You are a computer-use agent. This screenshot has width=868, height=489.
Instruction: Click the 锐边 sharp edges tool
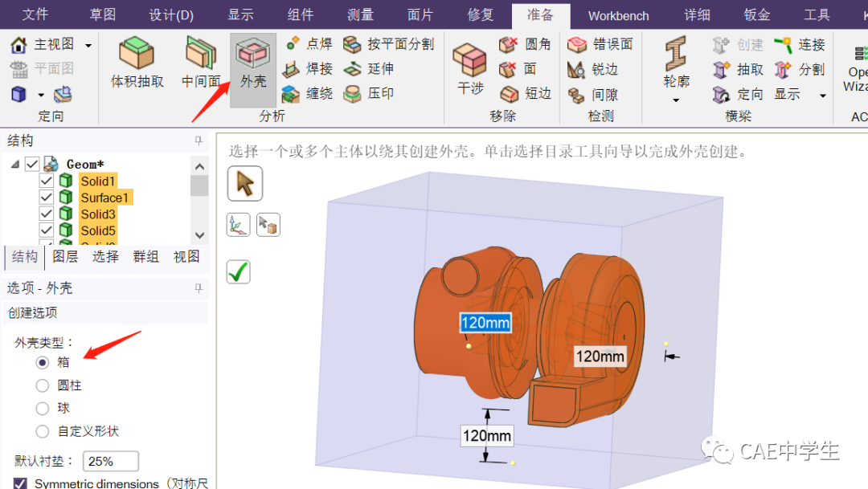593,69
